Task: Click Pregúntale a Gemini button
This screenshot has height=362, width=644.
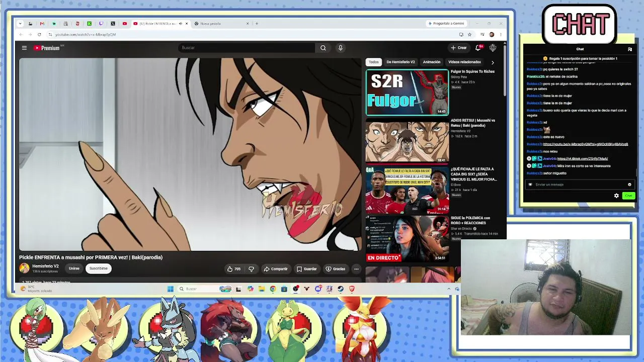Action: pyautogui.click(x=446, y=24)
